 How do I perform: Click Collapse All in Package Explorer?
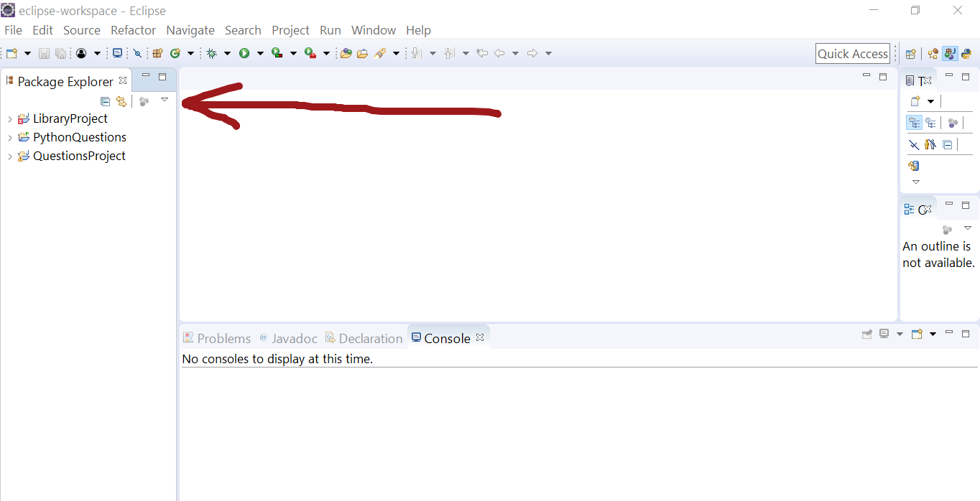[x=106, y=101]
